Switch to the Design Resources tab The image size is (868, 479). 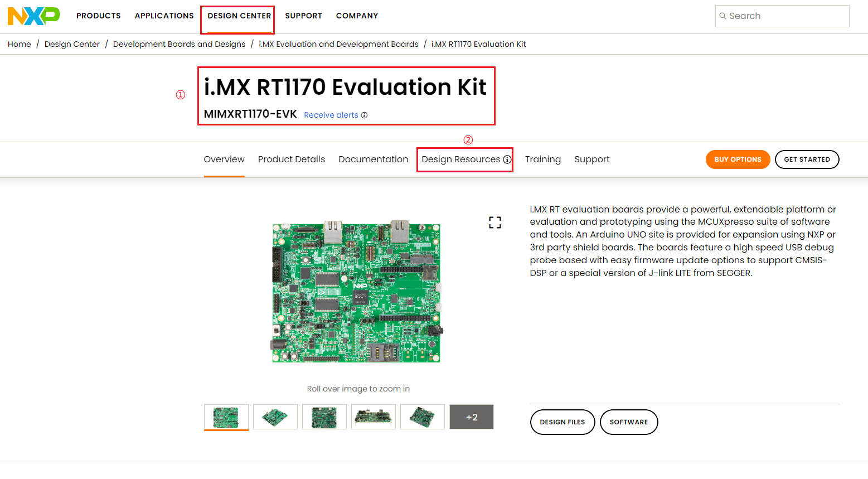(x=459, y=159)
